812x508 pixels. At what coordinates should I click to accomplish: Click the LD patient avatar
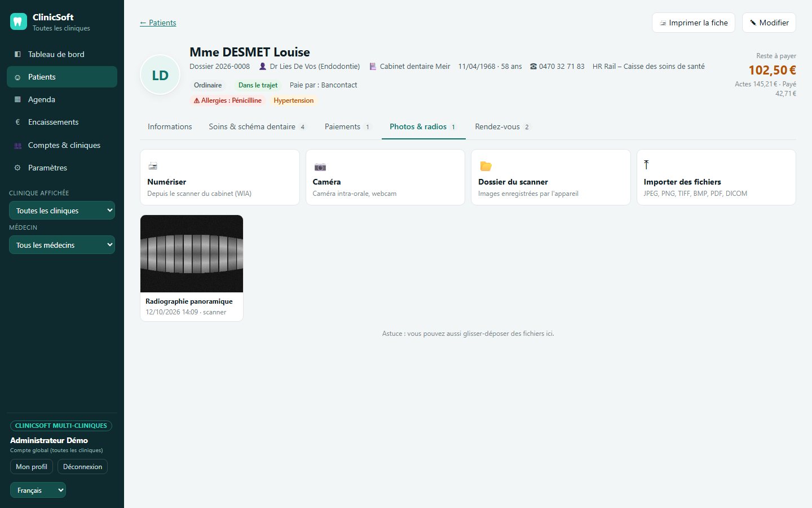pos(160,75)
